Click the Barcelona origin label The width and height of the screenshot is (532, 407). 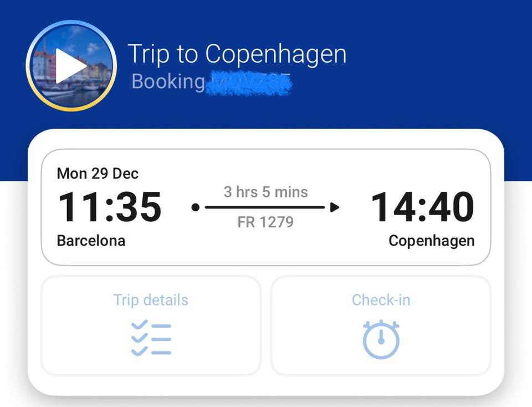91,241
